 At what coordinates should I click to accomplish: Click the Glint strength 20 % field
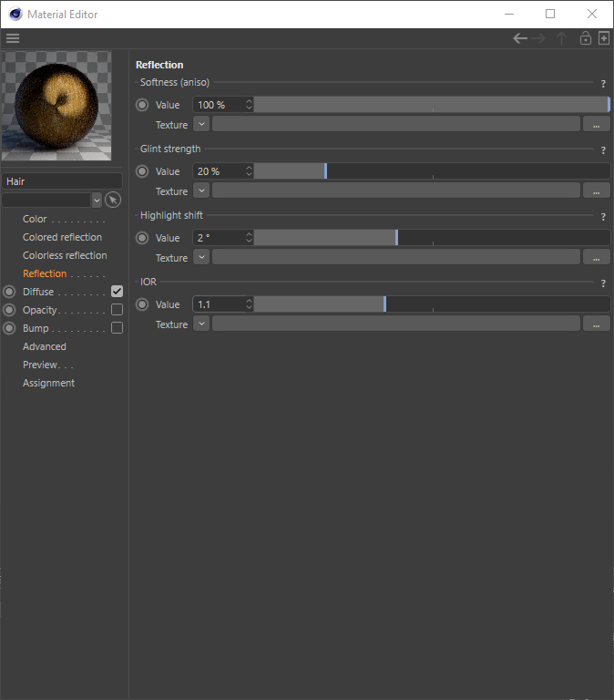219,171
